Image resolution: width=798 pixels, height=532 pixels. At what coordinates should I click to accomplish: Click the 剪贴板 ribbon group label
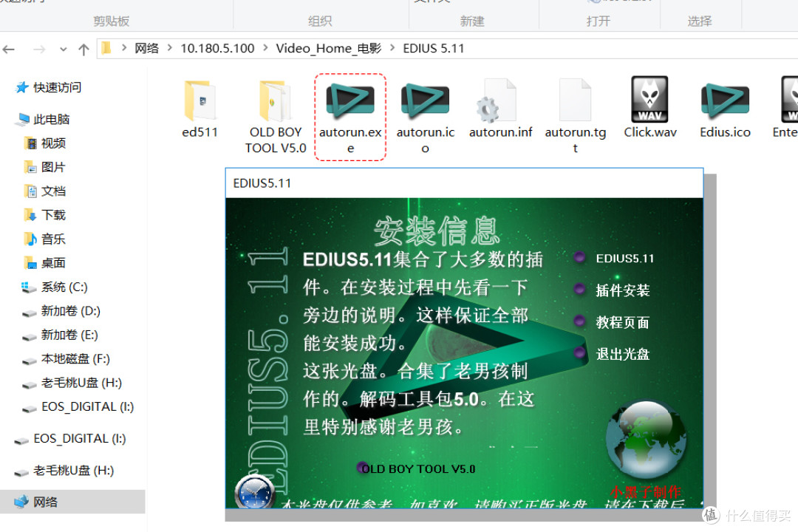click(112, 21)
